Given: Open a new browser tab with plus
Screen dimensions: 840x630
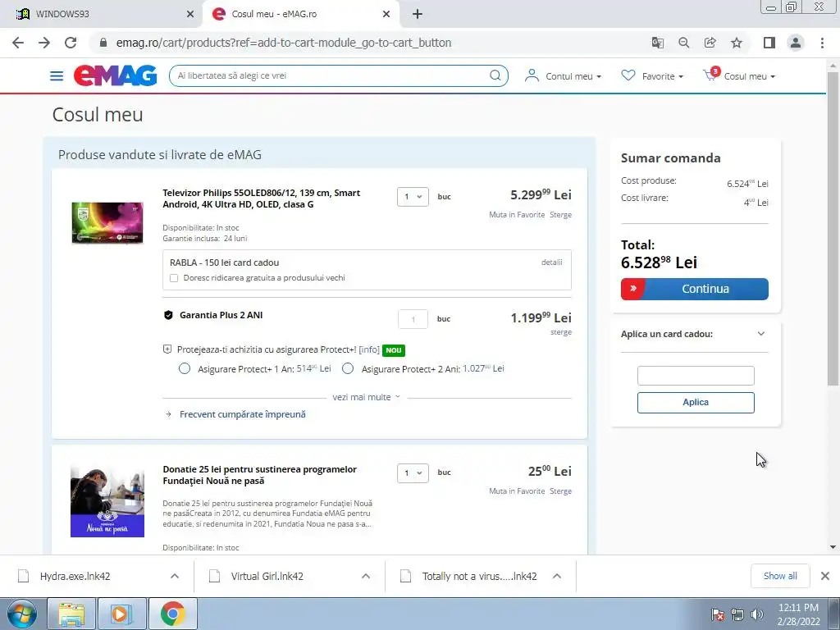Looking at the screenshot, I should [x=418, y=14].
